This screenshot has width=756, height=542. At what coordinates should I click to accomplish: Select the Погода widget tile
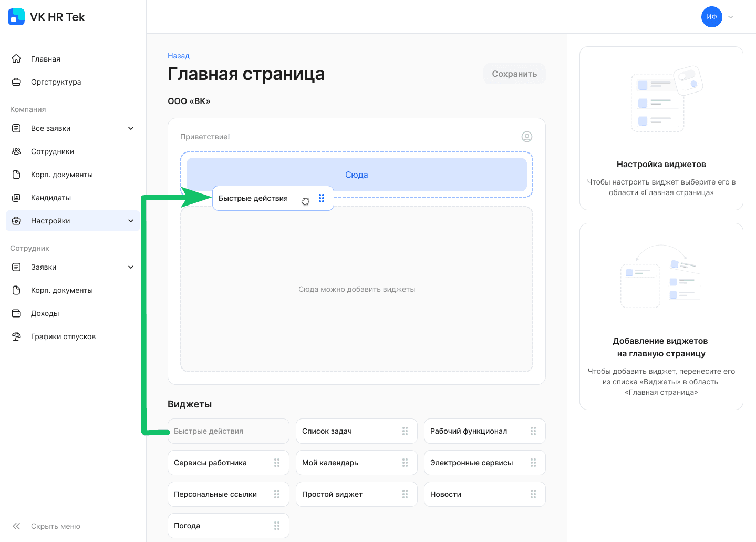tap(221, 526)
